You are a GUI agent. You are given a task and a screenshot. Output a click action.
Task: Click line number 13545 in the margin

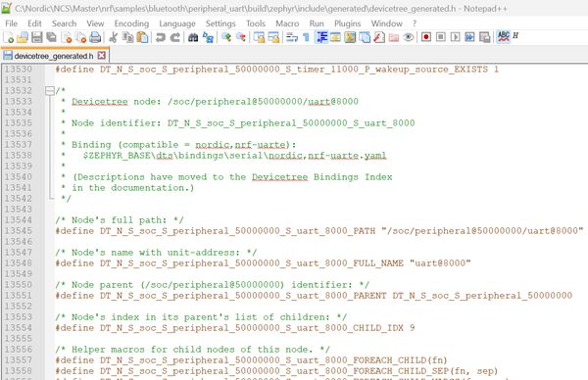[18, 231]
